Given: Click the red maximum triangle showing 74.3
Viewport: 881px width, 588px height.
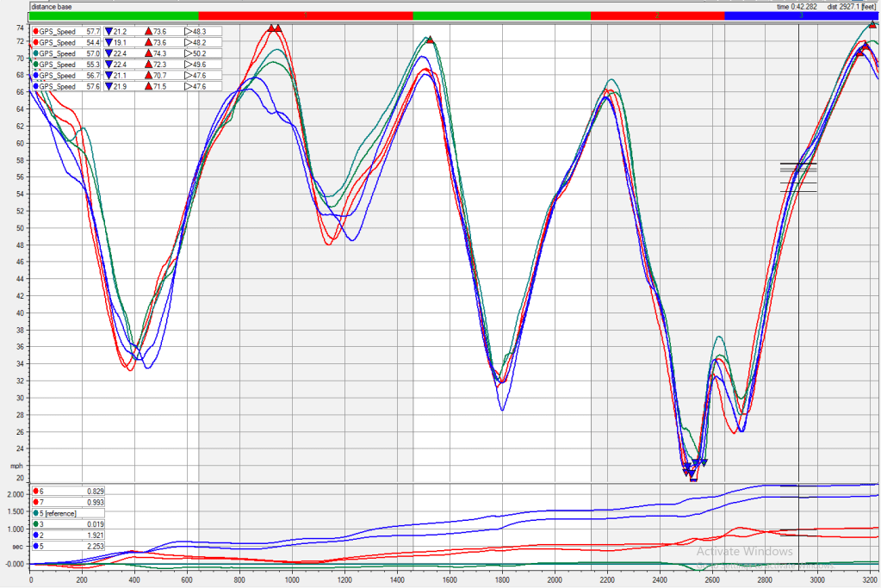Looking at the screenshot, I should click(151, 53).
